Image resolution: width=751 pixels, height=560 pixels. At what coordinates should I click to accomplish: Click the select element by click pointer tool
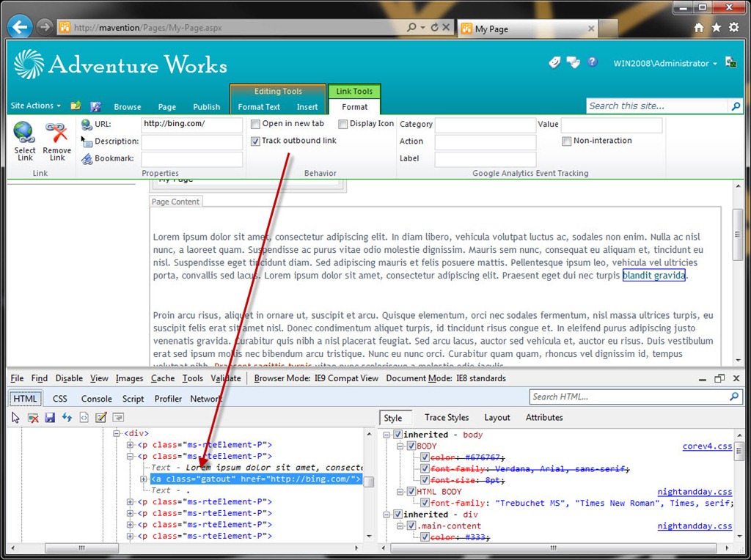(15, 417)
